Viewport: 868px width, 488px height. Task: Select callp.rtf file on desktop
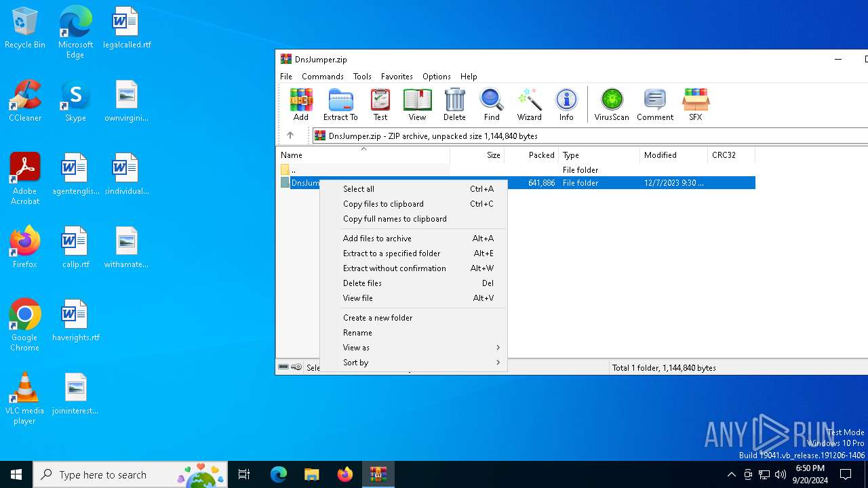[75, 247]
